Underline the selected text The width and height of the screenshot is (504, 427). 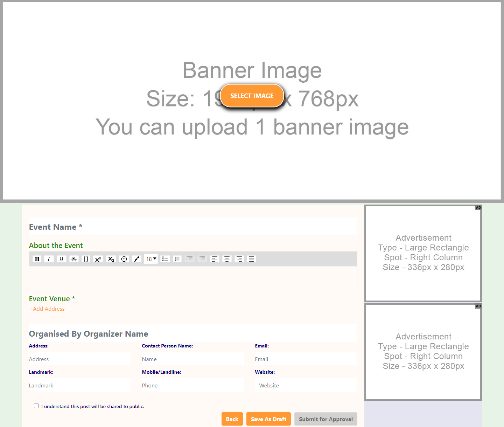point(61,259)
